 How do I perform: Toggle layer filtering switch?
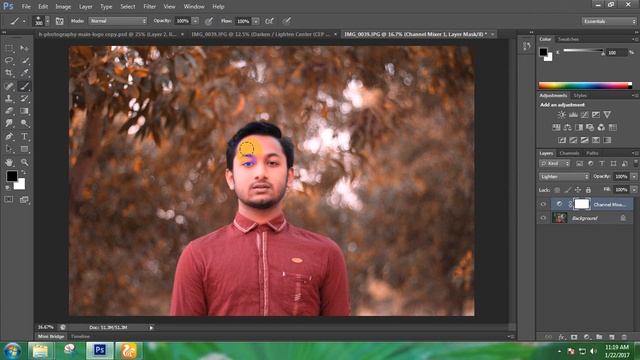tap(635, 163)
